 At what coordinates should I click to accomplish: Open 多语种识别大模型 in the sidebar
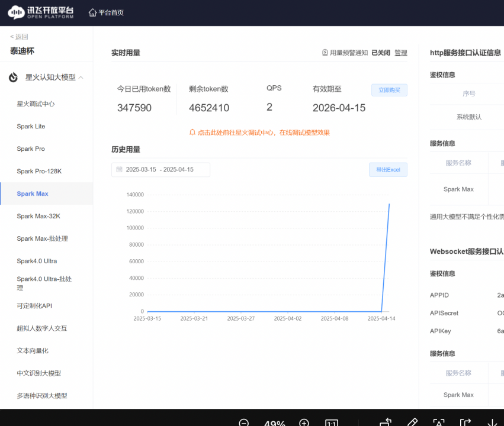(x=42, y=395)
